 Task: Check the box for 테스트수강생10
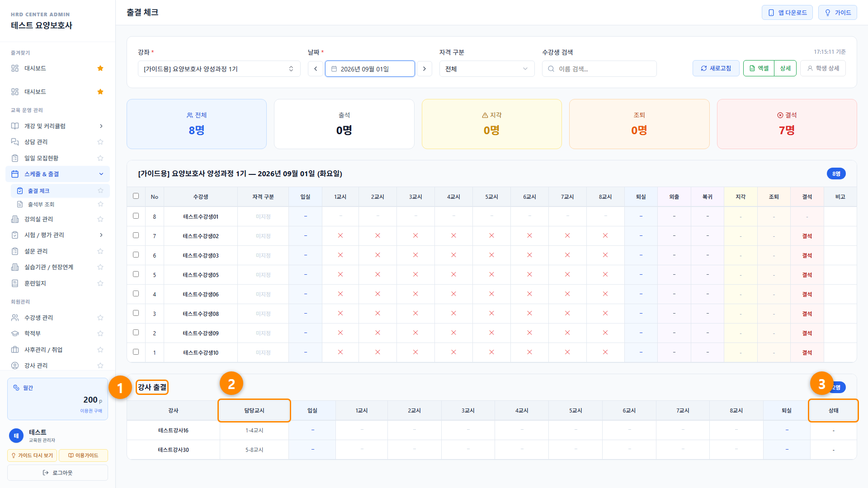click(136, 352)
